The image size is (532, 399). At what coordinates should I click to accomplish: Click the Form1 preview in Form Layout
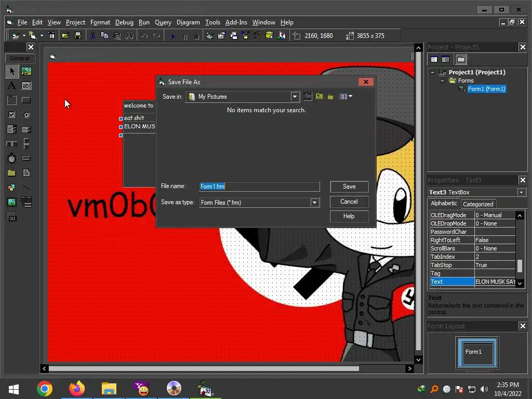[477, 352]
